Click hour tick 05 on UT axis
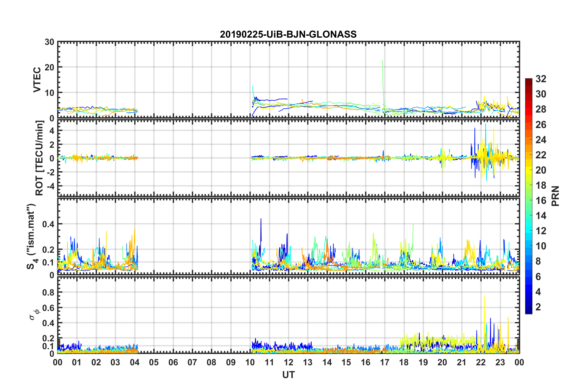Viewport: 577px width, 392px height. tap(154, 362)
